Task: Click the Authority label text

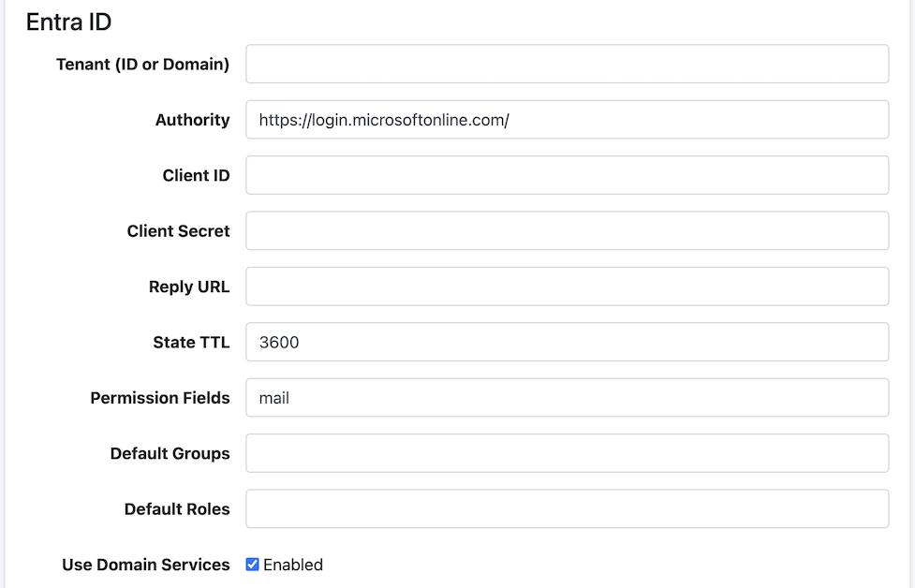Action: tap(193, 120)
